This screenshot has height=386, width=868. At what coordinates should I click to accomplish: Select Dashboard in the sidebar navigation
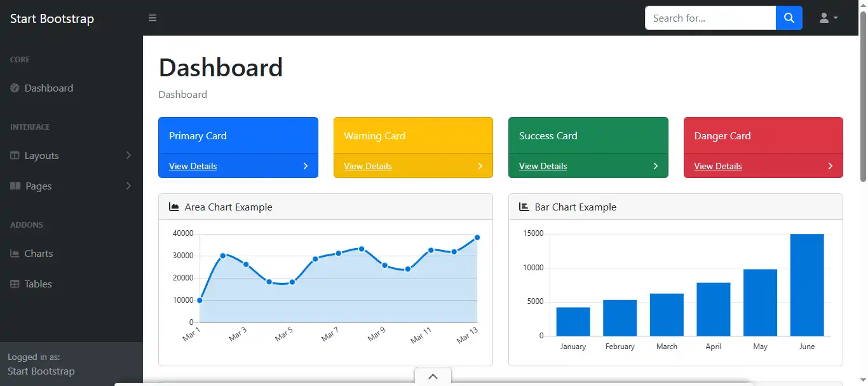tap(49, 88)
